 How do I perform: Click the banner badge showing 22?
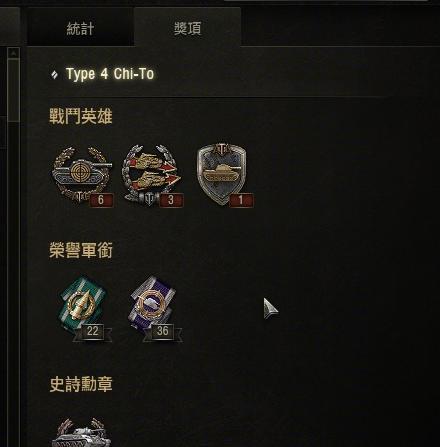92,332
